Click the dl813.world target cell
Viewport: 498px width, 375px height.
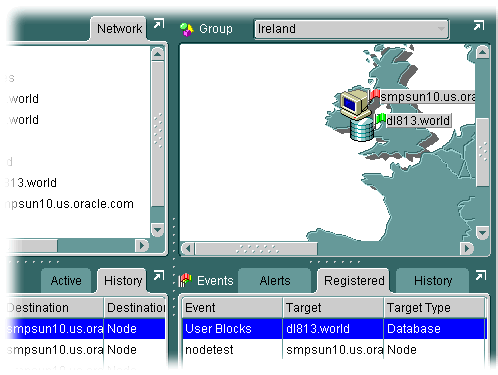pyautogui.click(x=333, y=329)
